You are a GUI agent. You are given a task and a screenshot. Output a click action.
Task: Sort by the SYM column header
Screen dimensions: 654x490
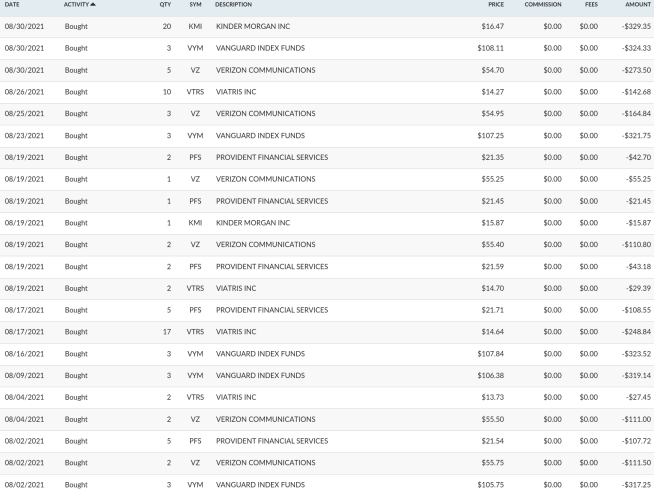click(x=195, y=5)
